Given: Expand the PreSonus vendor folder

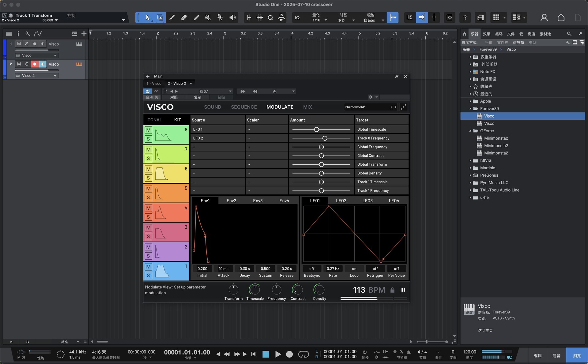Looking at the screenshot, I should point(470,175).
